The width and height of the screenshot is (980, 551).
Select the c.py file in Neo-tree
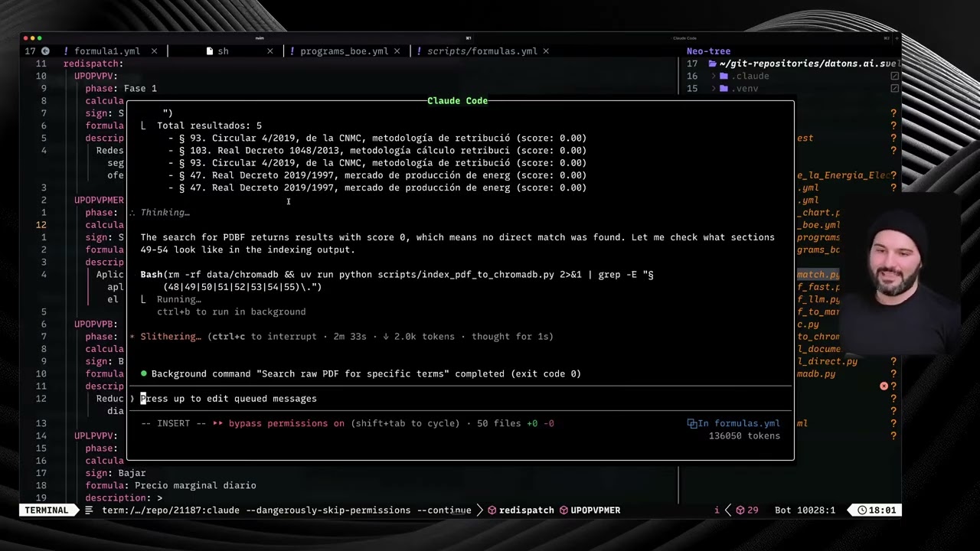808,324
